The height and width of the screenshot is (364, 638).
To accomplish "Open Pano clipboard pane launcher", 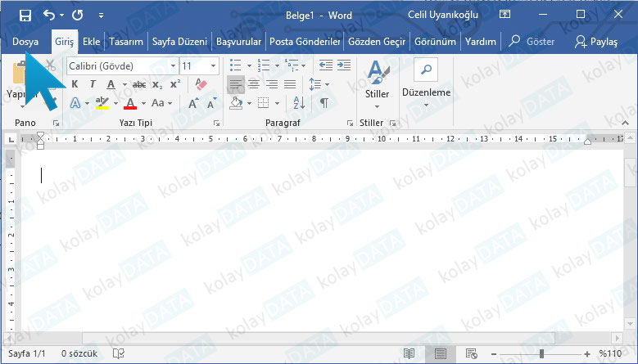I will coord(57,123).
